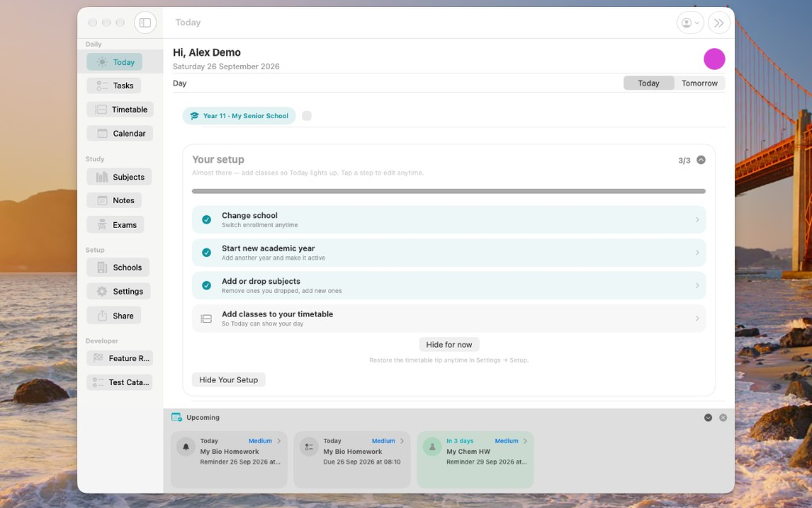The image size is (812, 508).
Task: Click the double-chevron icon in the toolbar
Action: coord(719,23)
